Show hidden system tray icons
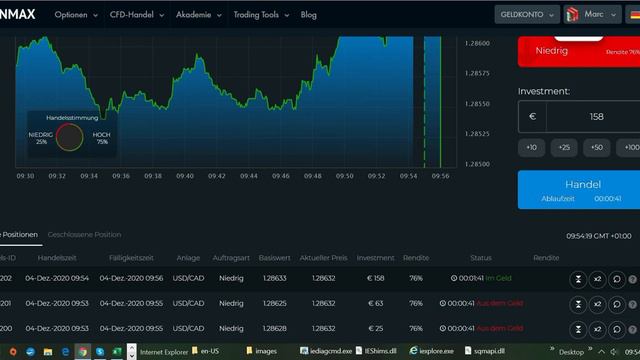The image size is (640, 360). pyautogui.click(x=602, y=352)
